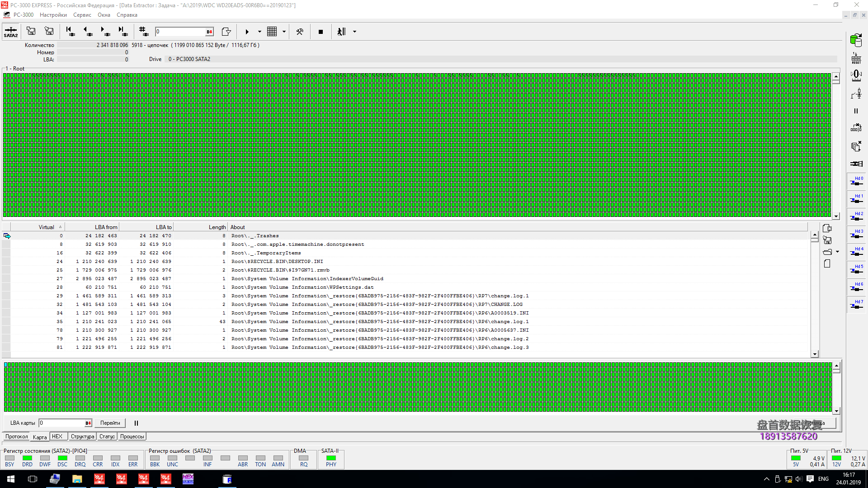Go to the previous chain
Screen dimensions: 868x488
point(88,31)
